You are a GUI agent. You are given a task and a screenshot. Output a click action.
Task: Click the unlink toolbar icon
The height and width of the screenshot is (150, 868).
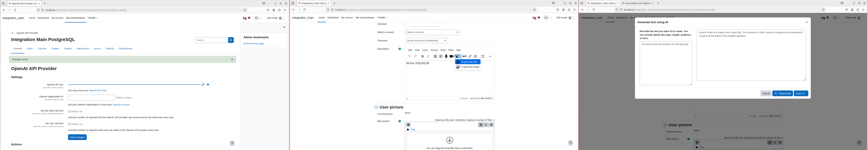[x=475, y=56]
